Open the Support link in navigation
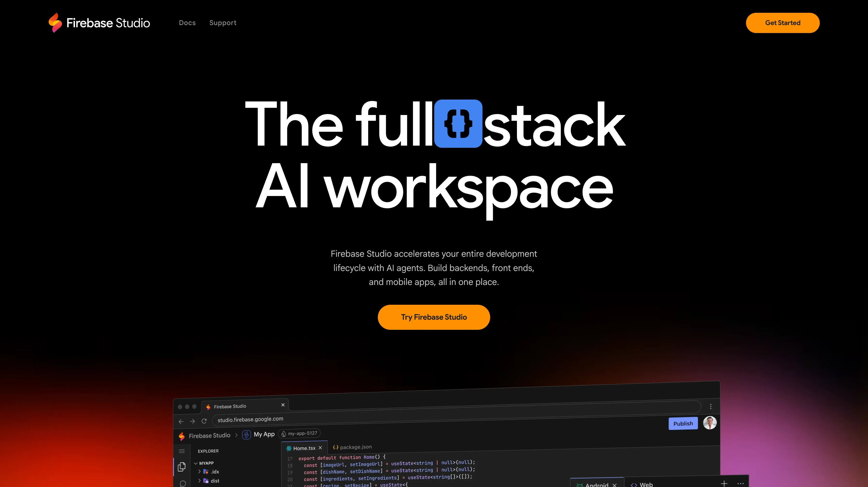 coord(223,23)
